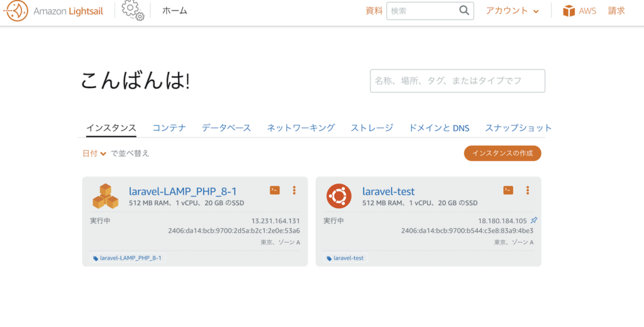Click IPv6 address ending 83a9:4be3
This screenshot has height=327, width=644.
pyautogui.click(x=467, y=230)
